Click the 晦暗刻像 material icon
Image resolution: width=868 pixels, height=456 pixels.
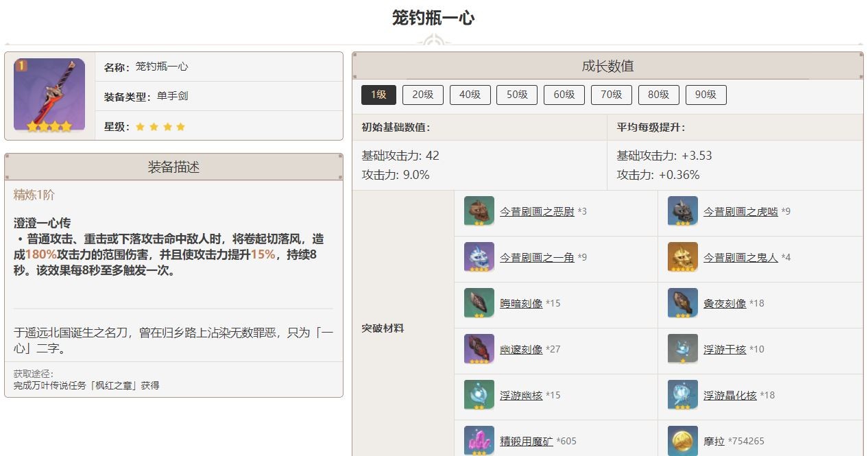[x=479, y=303]
